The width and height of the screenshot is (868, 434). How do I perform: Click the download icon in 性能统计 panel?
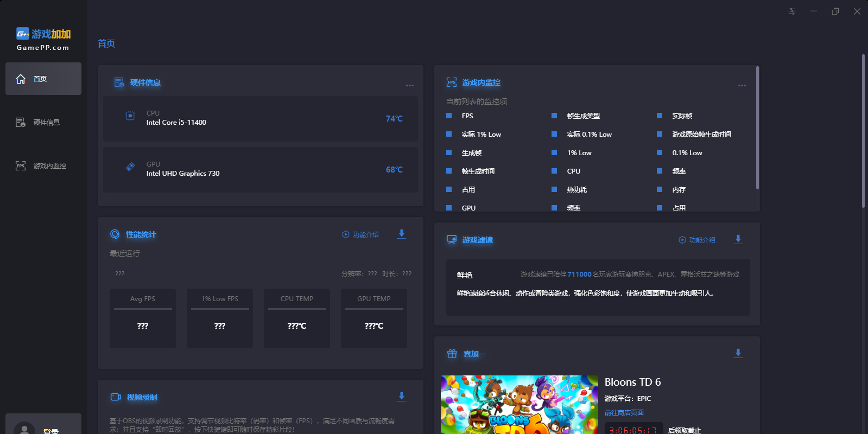402,234
